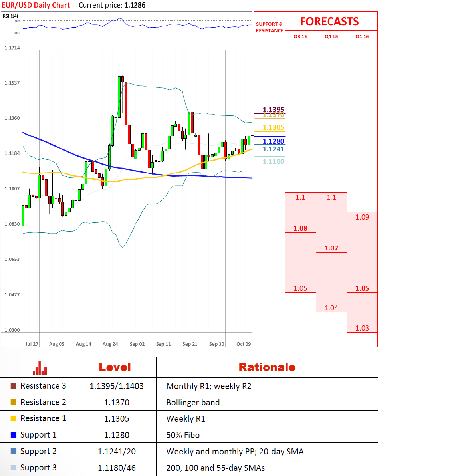Select the 'Bollinger band' rationale cell

(193, 403)
